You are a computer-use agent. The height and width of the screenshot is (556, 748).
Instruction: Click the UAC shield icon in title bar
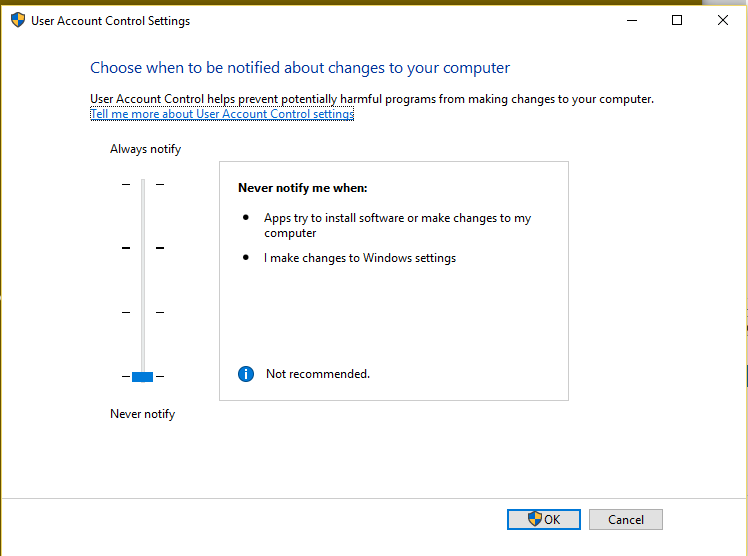pyautogui.click(x=18, y=20)
